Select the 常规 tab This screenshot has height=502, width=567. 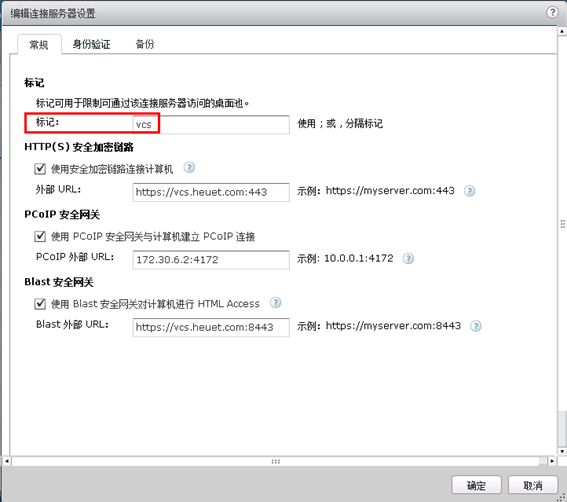click(x=39, y=45)
